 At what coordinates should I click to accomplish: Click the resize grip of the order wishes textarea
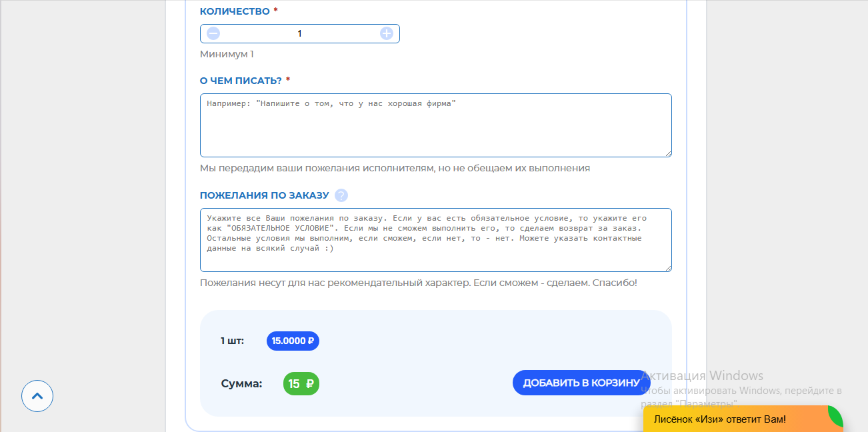(669, 268)
